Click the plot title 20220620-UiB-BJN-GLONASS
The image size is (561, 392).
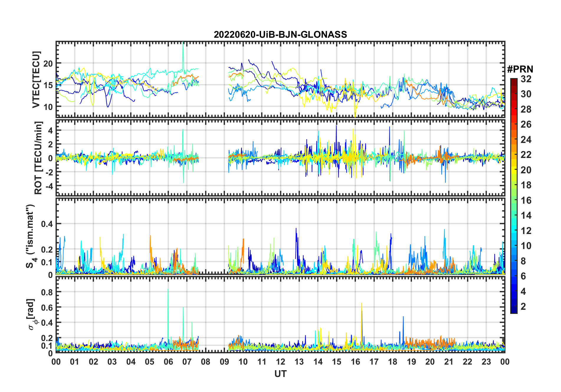tap(280, 35)
